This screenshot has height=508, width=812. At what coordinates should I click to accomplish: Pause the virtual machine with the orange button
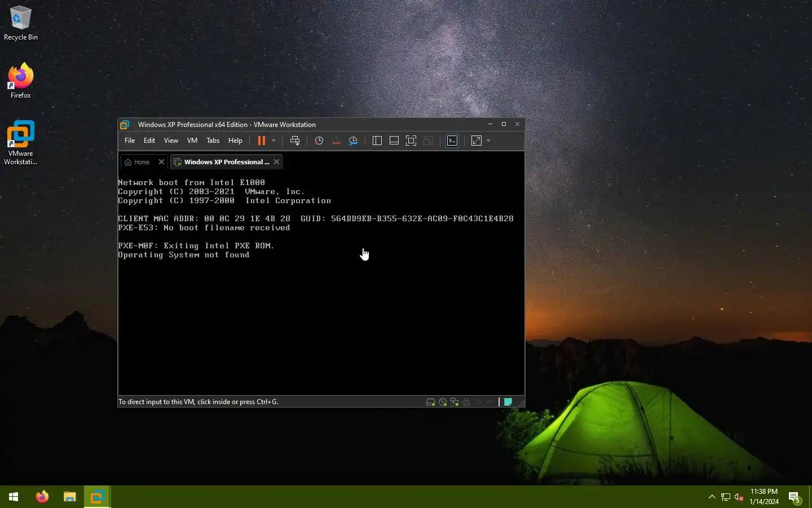(262, 141)
